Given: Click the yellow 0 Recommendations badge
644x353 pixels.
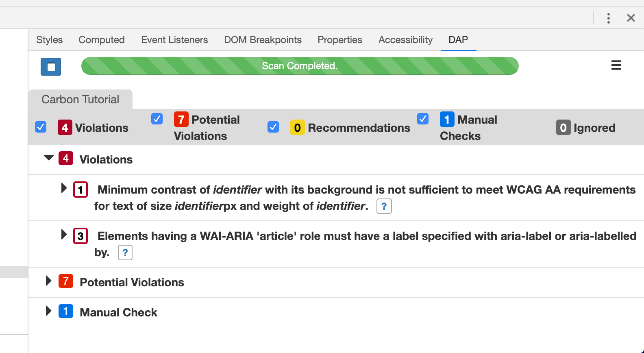Looking at the screenshot, I should click(x=298, y=127).
